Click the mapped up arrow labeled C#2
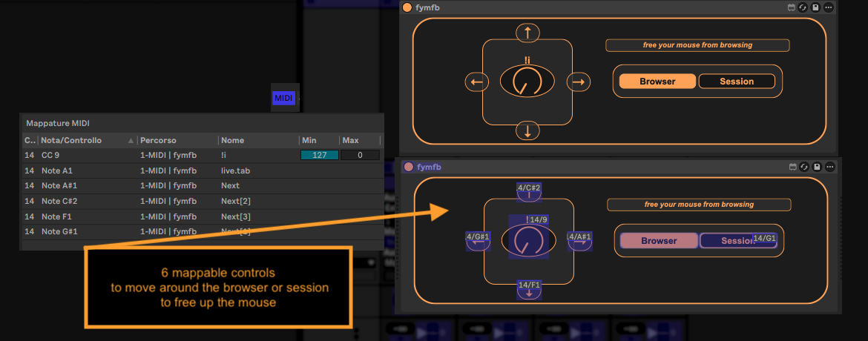Screen dimensions: 868x341 [x=529, y=191]
